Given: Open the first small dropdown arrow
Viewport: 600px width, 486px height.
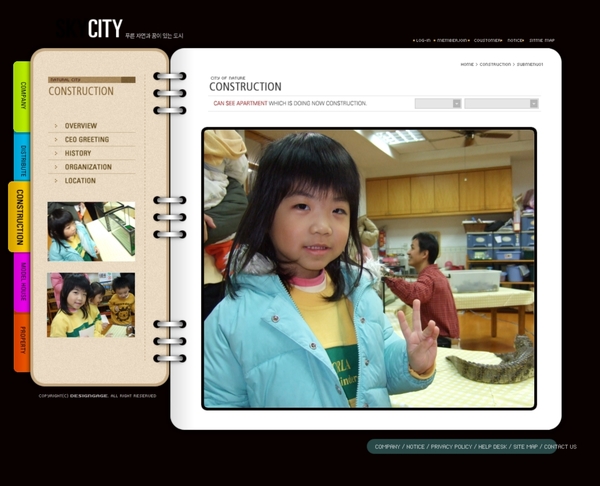Looking at the screenshot, I should click(x=457, y=104).
